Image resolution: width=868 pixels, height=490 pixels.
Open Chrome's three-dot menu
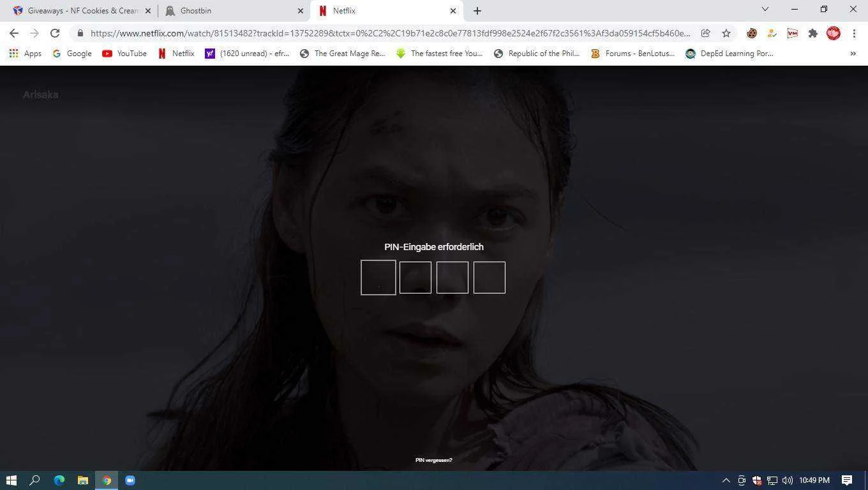854,33
